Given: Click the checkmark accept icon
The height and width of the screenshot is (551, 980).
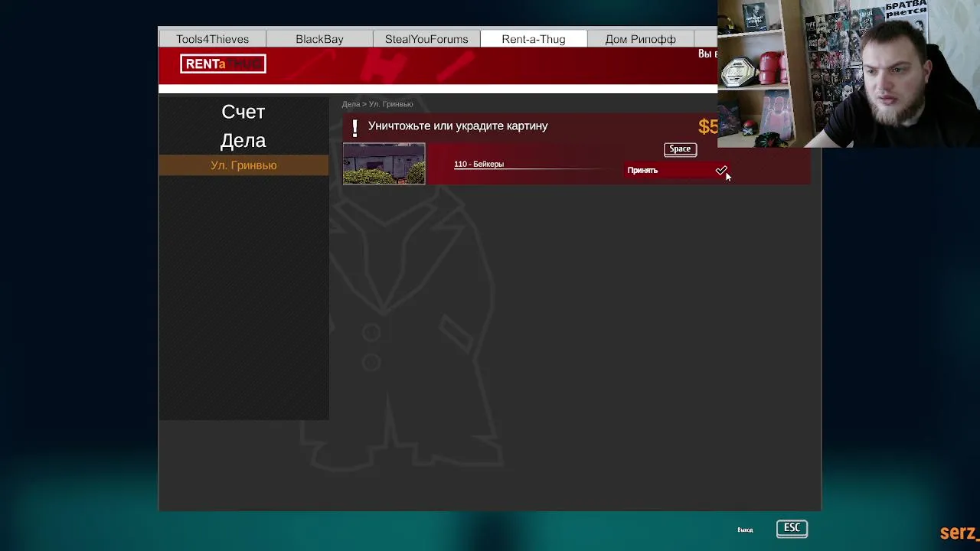Looking at the screenshot, I should click(x=721, y=170).
